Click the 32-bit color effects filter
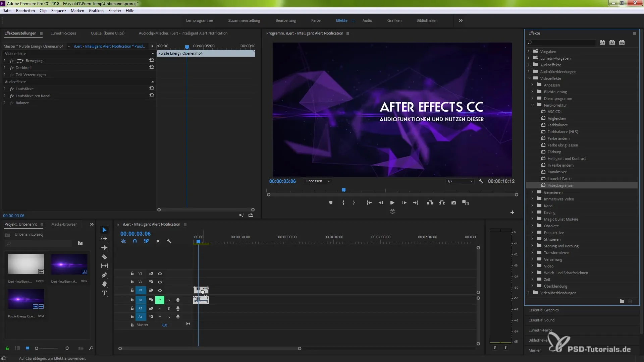 [x=612, y=43]
